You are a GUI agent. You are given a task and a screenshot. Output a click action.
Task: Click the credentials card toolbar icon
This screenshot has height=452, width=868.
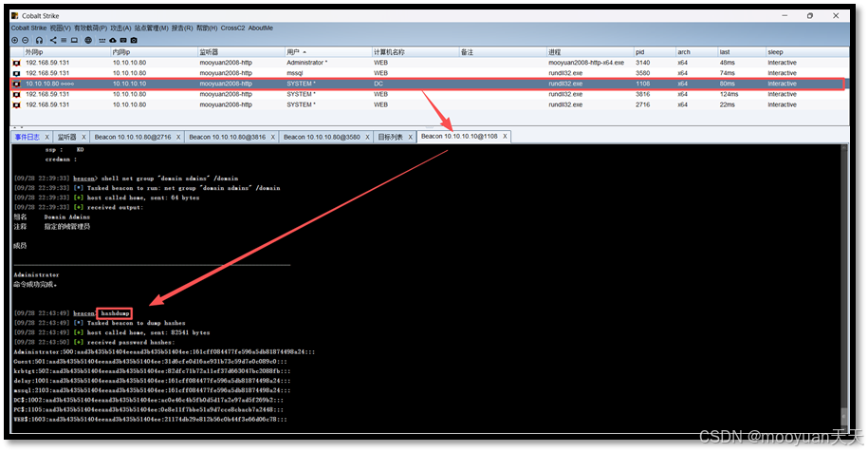coord(123,41)
